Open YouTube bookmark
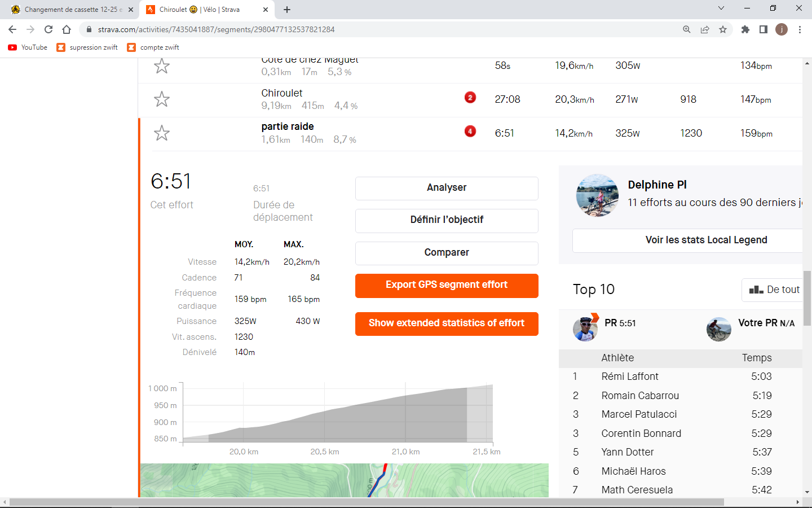This screenshot has width=812, height=508. click(28, 47)
